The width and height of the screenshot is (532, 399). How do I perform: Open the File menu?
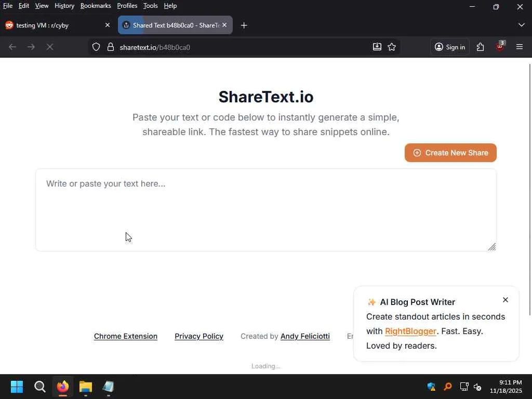7,6
